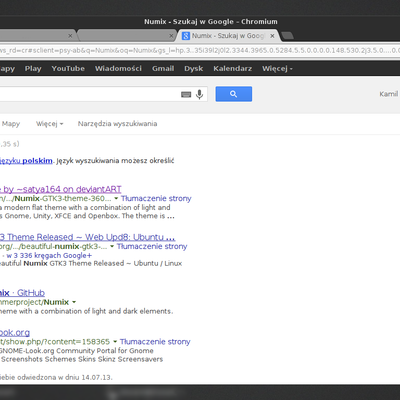Open the satya164 on deviantART result

coord(61,189)
